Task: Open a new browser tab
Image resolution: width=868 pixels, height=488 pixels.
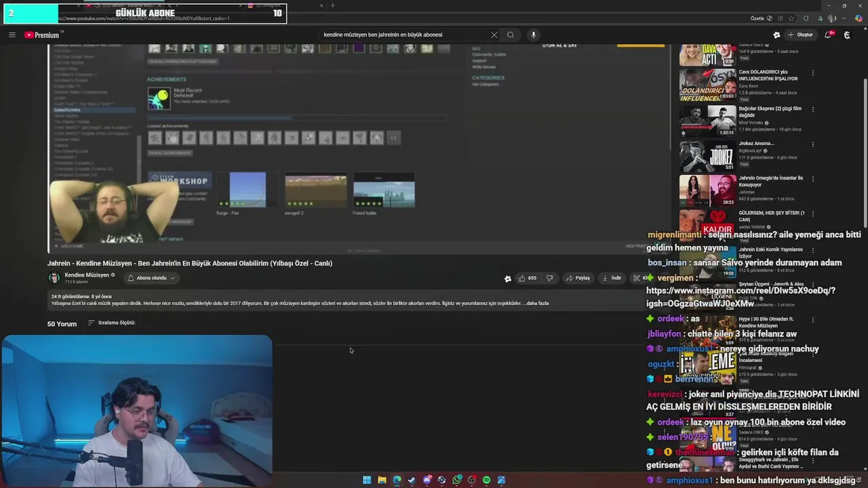Action: point(332,5)
